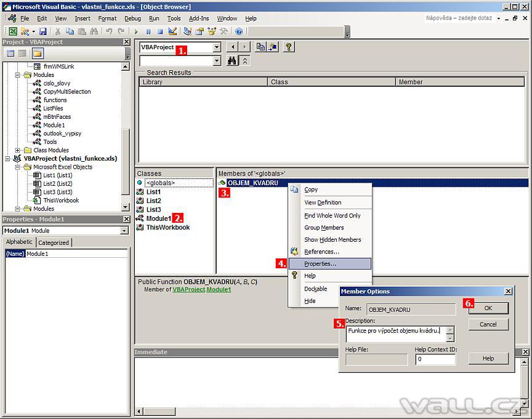Open the Add-Ins menu
Viewport: 532px width, 419px height.
pos(199,18)
